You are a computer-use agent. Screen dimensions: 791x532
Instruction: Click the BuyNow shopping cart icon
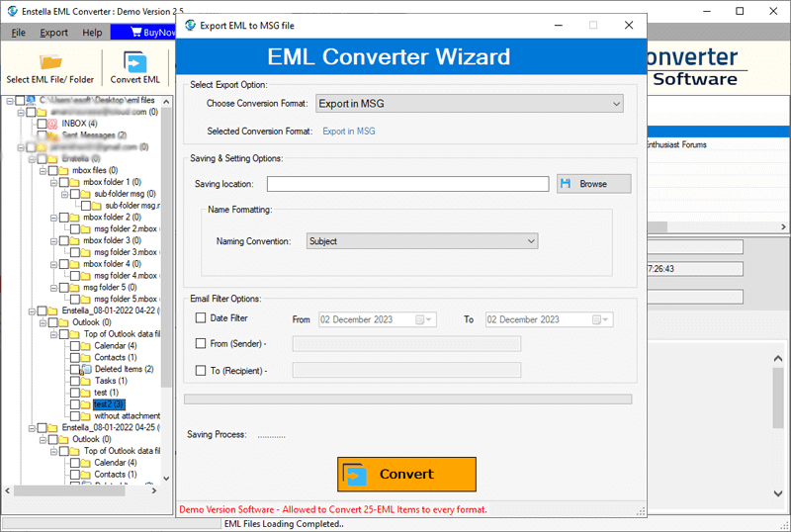(134, 33)
